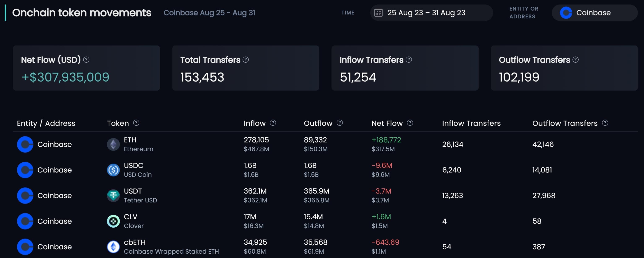
Task: Click Coinbase logo in the CLV row
Action: coord(25,221)
